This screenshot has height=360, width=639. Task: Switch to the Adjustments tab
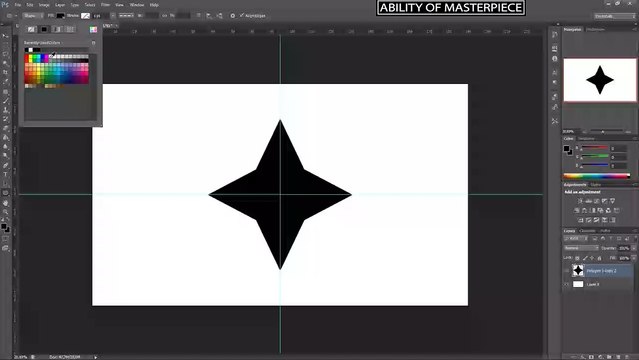coord(575,185)
